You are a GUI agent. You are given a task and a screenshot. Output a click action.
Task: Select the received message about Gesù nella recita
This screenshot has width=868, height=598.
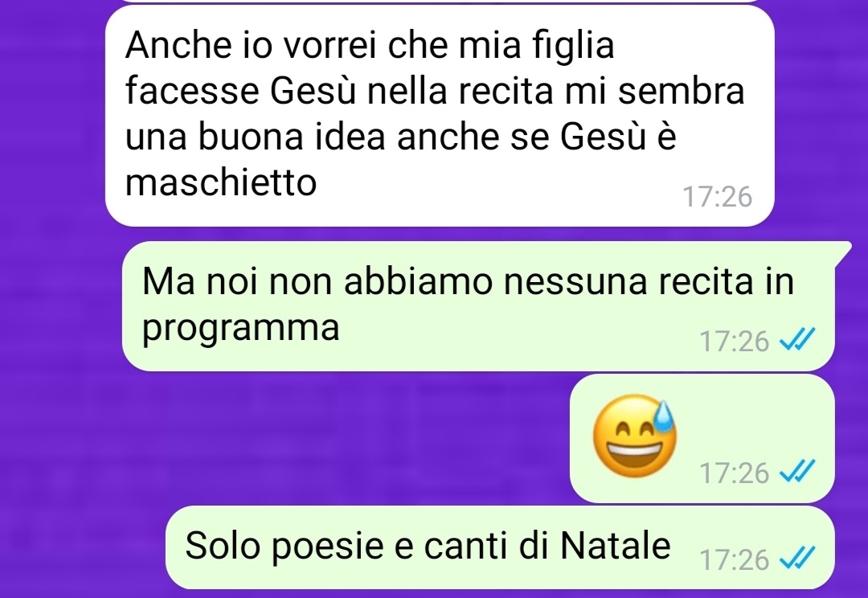coord(440,117)
